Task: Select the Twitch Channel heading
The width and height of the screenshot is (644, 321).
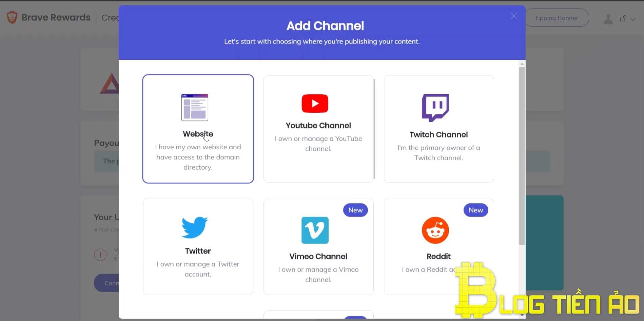Action: pos(438,135)
